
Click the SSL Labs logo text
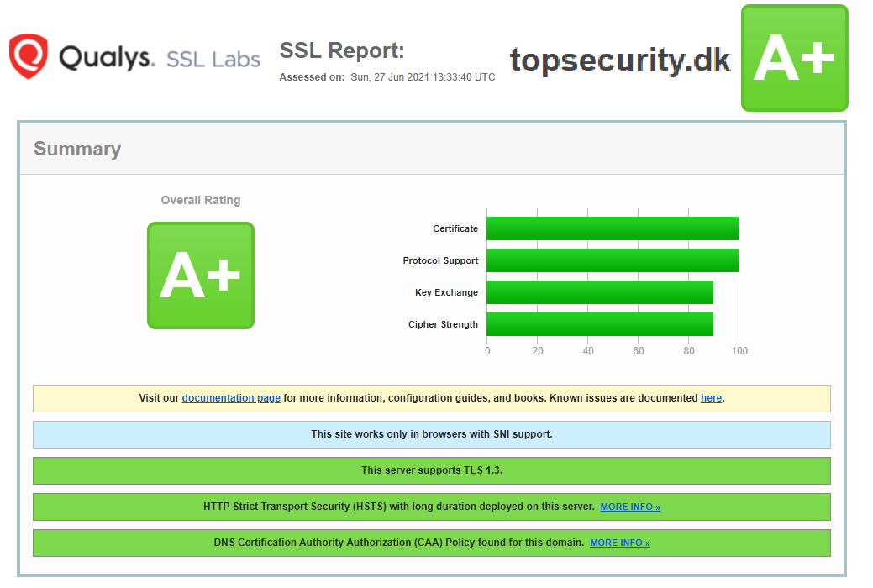[x=213, y=60]
